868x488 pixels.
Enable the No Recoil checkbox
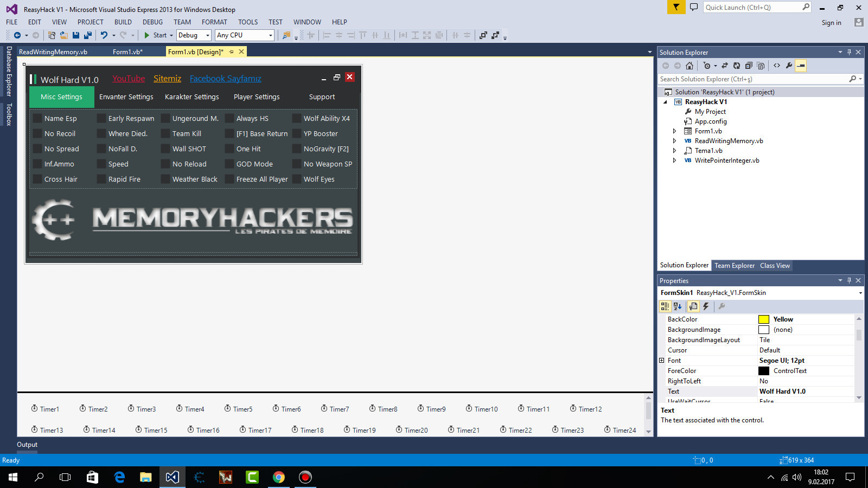coord(37,133)
